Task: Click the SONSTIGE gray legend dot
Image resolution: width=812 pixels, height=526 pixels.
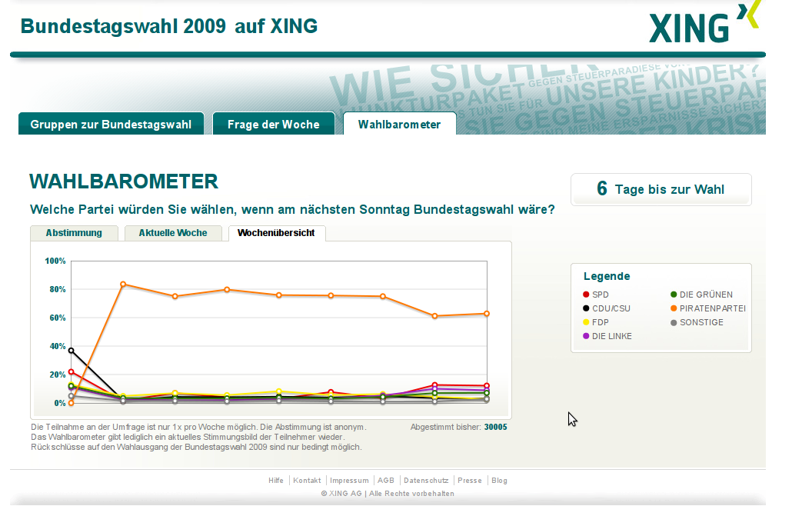Action: tap(674, 322)
